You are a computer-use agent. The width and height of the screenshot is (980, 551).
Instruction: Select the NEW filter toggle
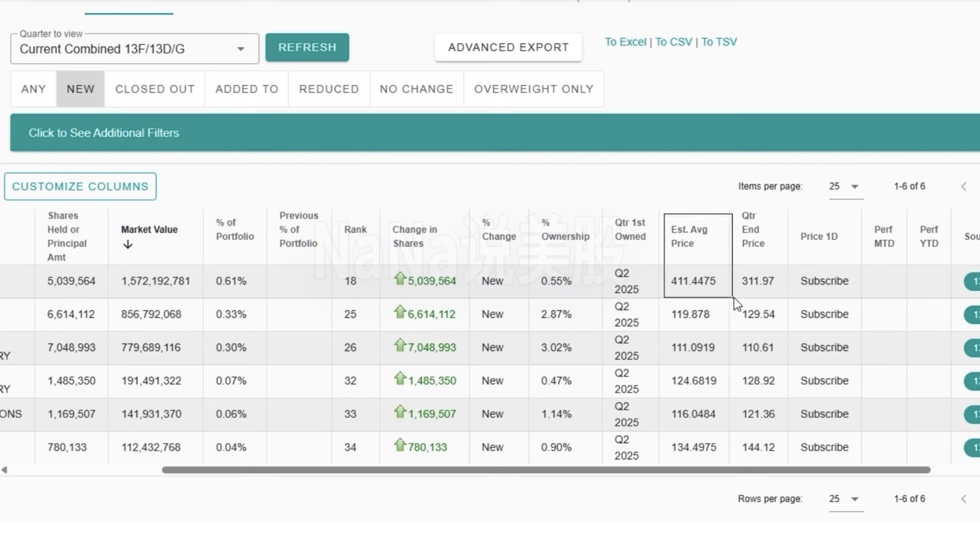tap(80, 89)
